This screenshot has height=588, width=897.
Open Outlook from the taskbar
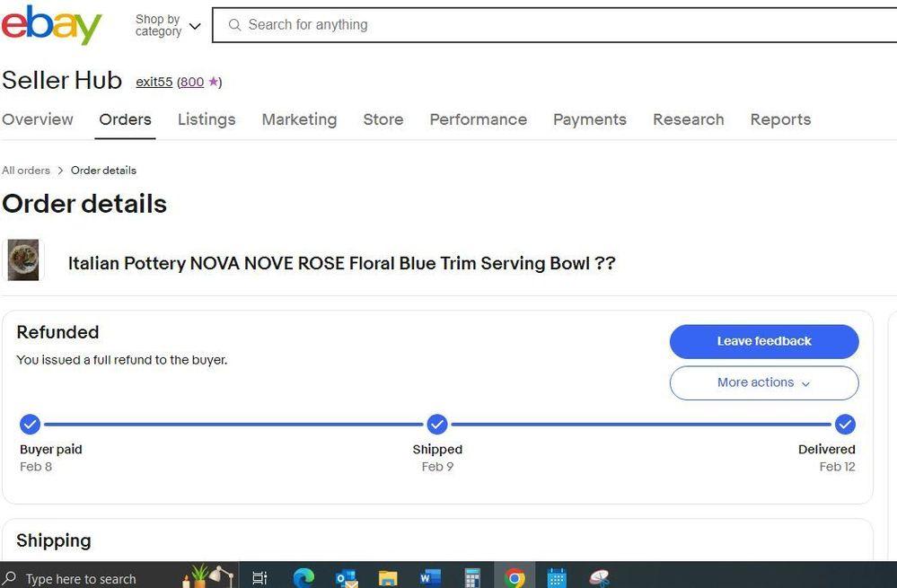pos(347,578)
